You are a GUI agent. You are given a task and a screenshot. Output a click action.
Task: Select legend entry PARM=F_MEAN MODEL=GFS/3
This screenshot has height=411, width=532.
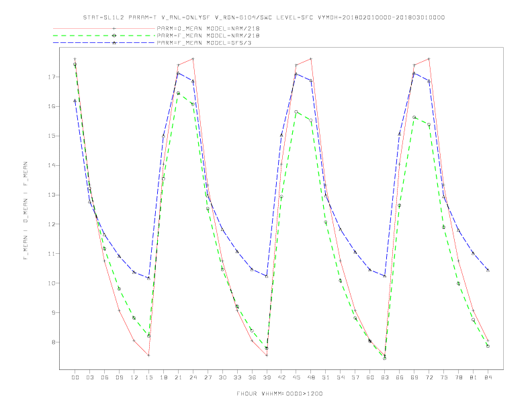tap(204, 43)
